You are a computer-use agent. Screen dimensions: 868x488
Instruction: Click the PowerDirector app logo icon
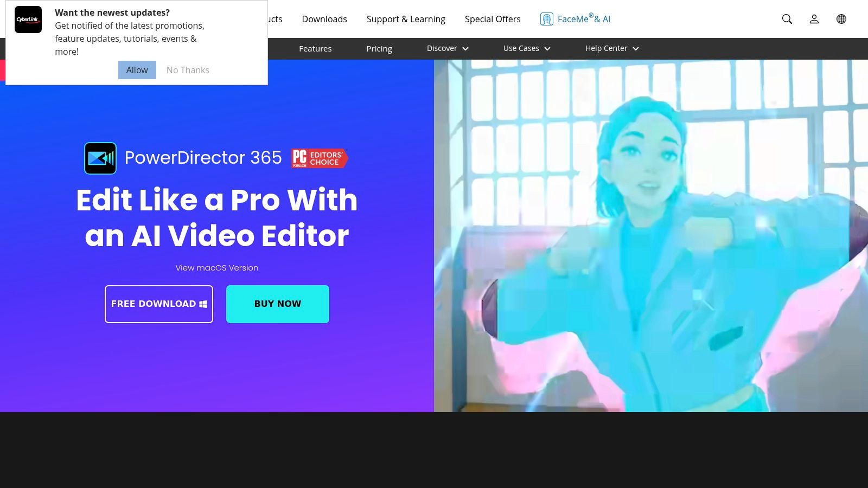tap(100, 158)
